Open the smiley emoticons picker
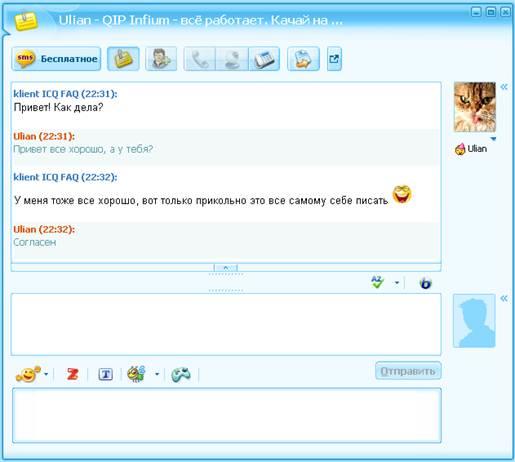515x462 pixels. [x=28, y=374]
